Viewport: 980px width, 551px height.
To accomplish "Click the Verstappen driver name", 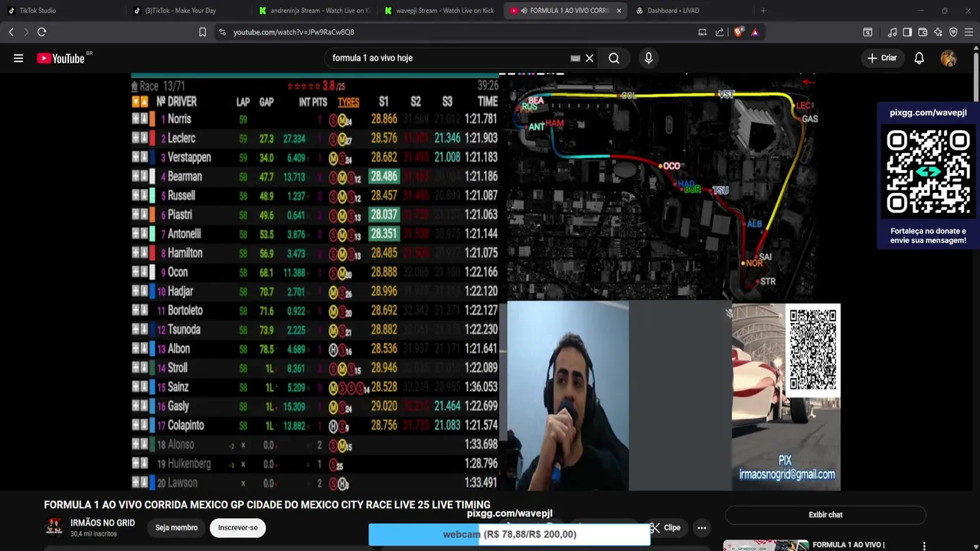I will 189,158.
